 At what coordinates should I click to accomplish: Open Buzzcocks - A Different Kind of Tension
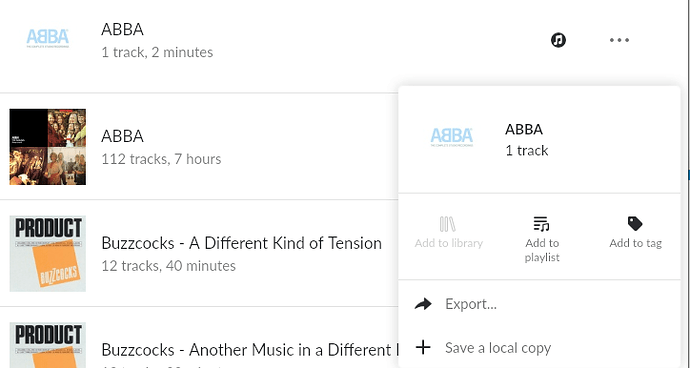pyautogui.click(x=241, y=243)
